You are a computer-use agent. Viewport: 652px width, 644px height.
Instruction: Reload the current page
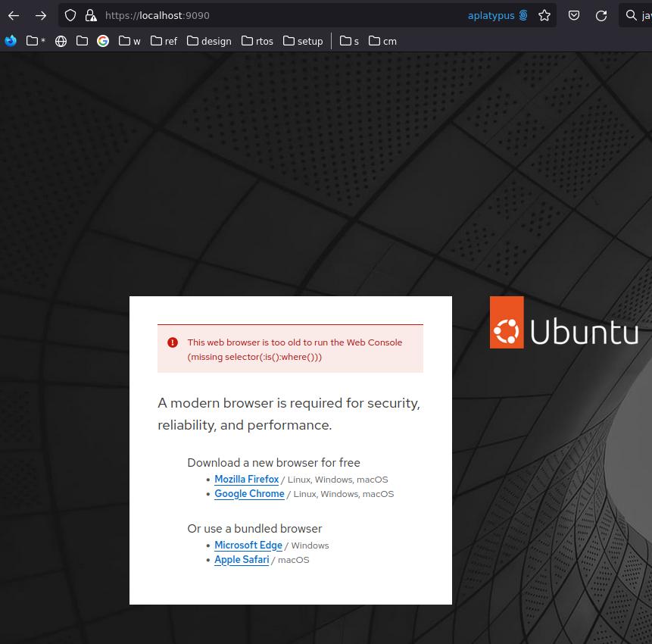pyautogui.click(x=601, y=15)
